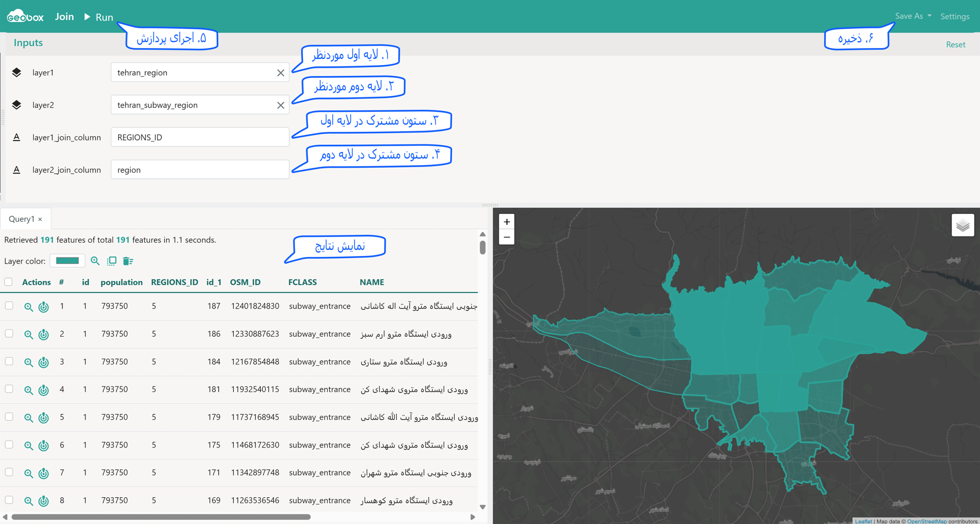Flash feature in row 4
The image size is (980, 524).
coord(44,390)
